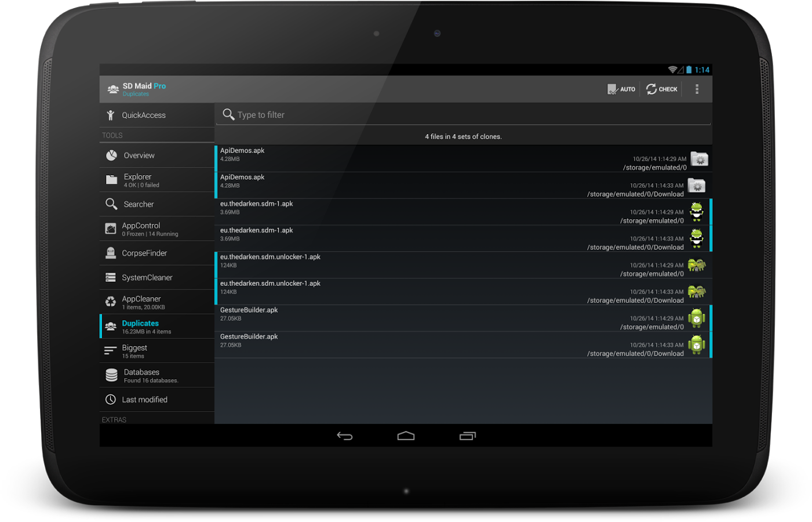Tap the Android recent apps button

click(467, 436)
